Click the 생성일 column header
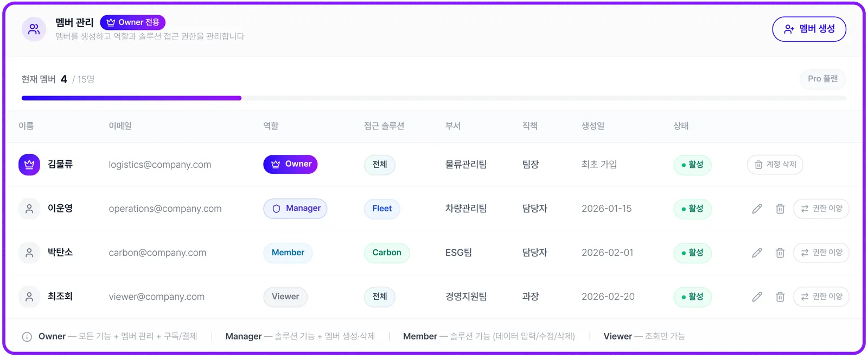 pos(593,126)
